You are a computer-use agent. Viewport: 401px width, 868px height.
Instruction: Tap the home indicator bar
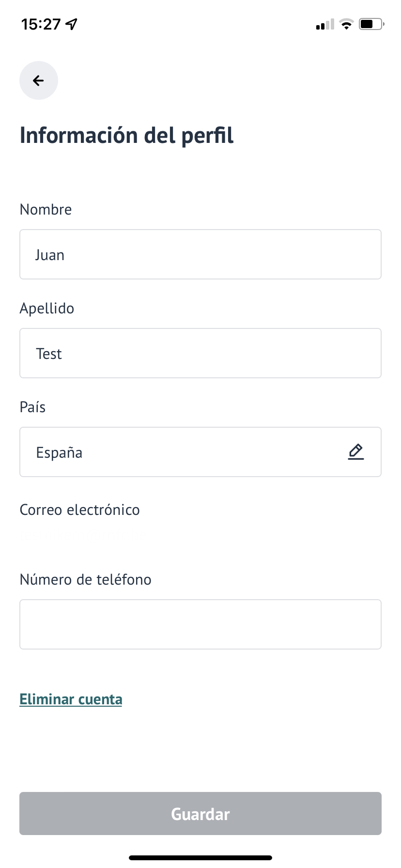(x=200, y=858)
